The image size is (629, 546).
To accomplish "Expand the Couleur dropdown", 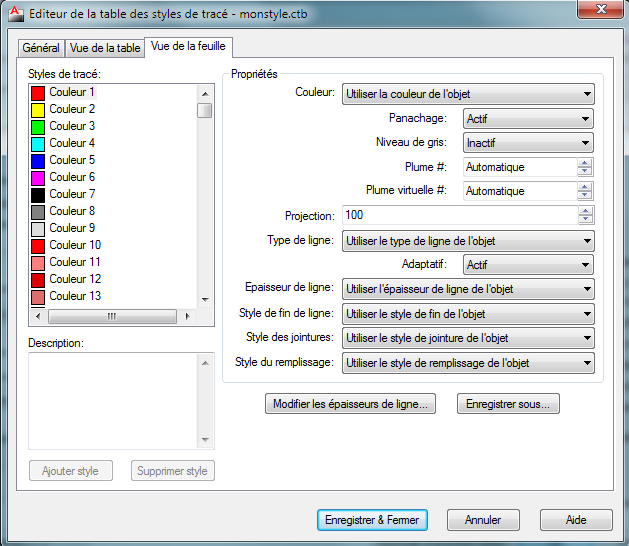I will (x=467, y=94).
